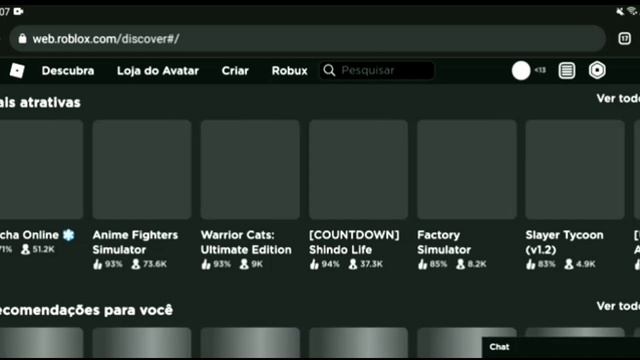The height and width of the screenshot is (360, 640).
Task: Click the 51.2K player count
Action: [43, 249]
